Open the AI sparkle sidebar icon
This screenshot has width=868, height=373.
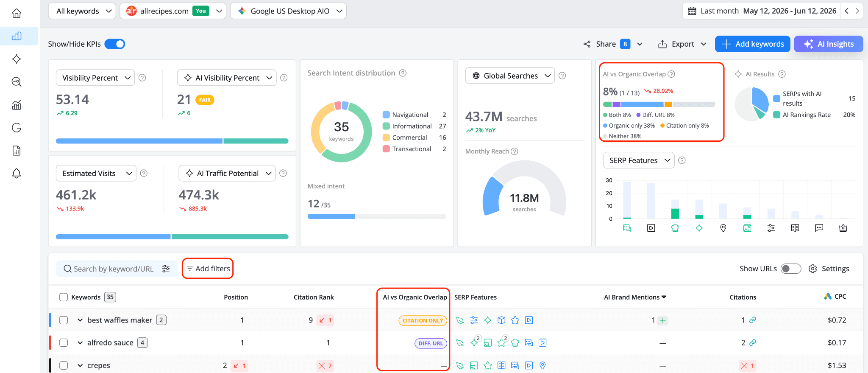(17, 59)
